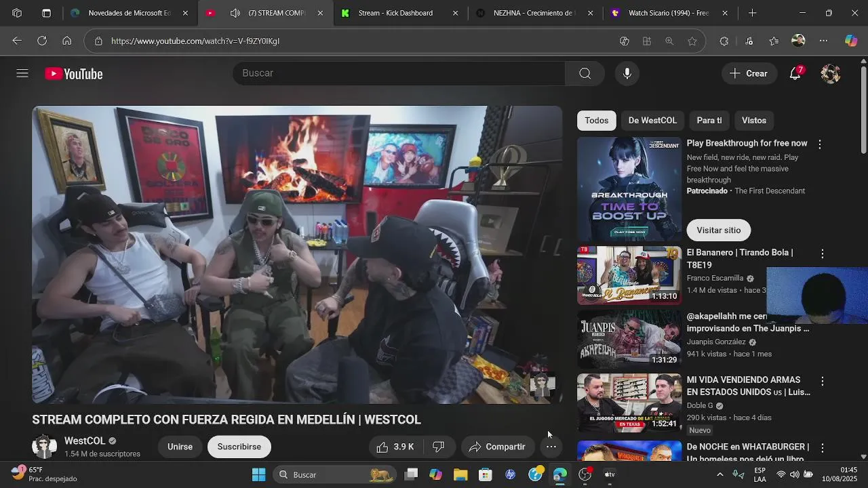The width and height of the screenshot is (868, 488).
Task: Open a new browser tab
Action: [752, 13]
